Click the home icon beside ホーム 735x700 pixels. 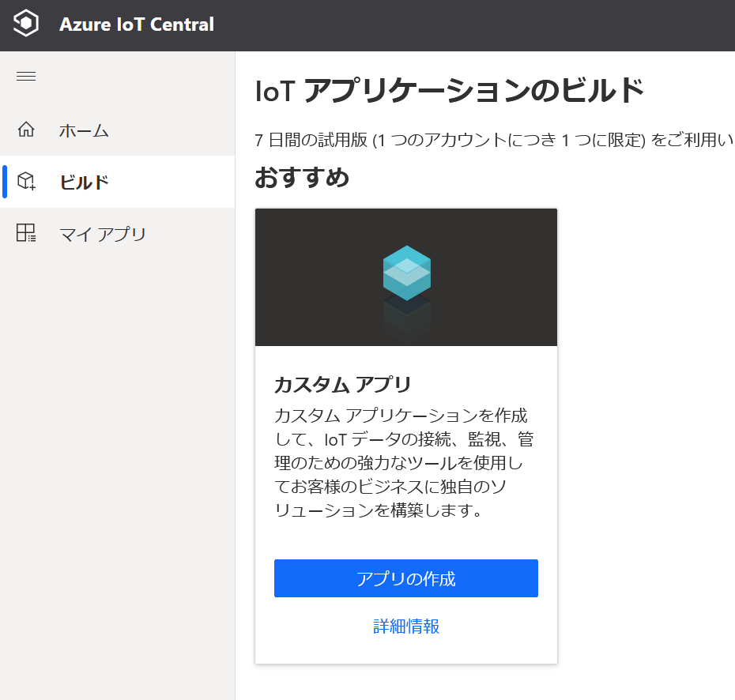26,130
